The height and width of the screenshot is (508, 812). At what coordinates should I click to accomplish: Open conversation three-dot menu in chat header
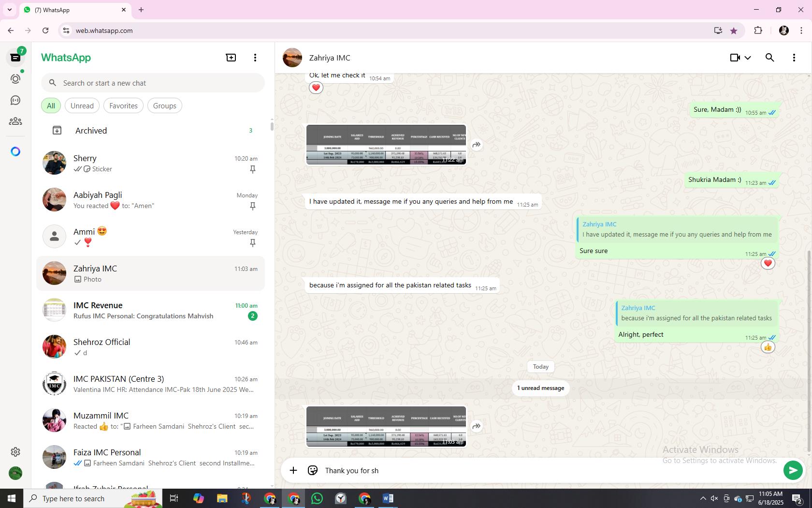click(x=794, y=58)
